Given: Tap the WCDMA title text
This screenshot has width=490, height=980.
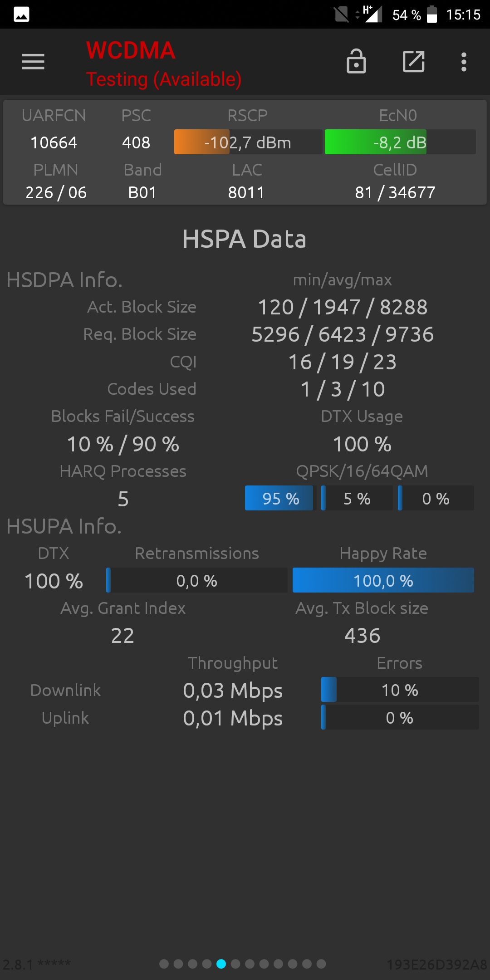Looking at the screenshot, I should pos(131,50).
